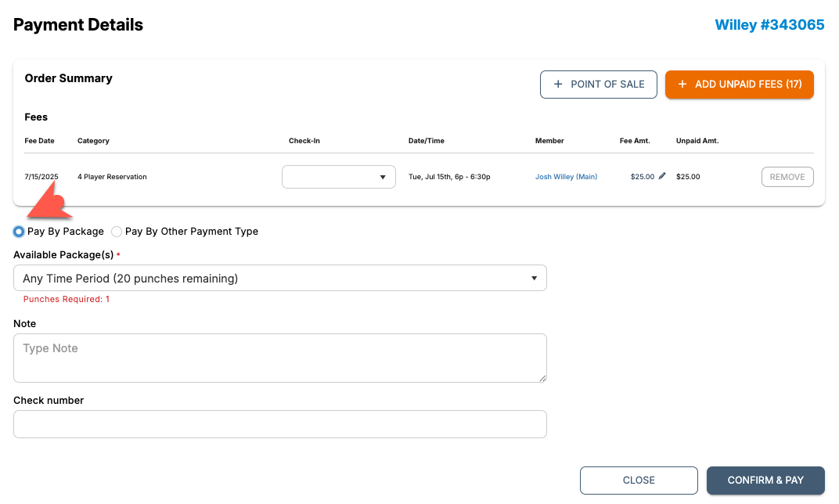Select the Pay By Package radio button
The height and width of the screenshot is (504, 839).
pos(19,232)
